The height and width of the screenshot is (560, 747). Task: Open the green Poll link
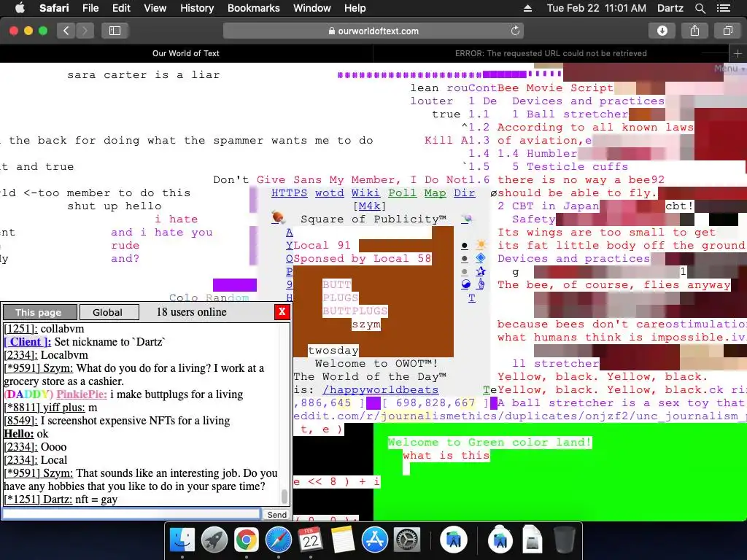[x=402, y=192]
